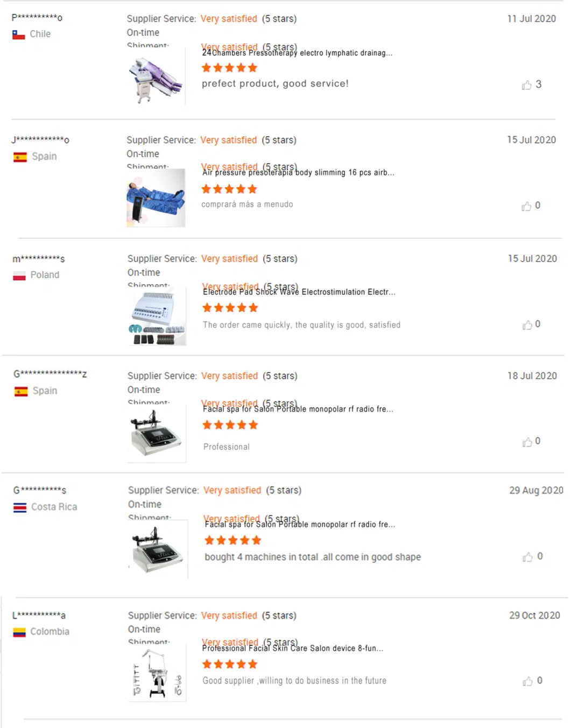Click thumbs-up on 'comprará más a menudo' review
This screenshot has height=728, width=570.
pyautogui.click(x=526, y=206)
